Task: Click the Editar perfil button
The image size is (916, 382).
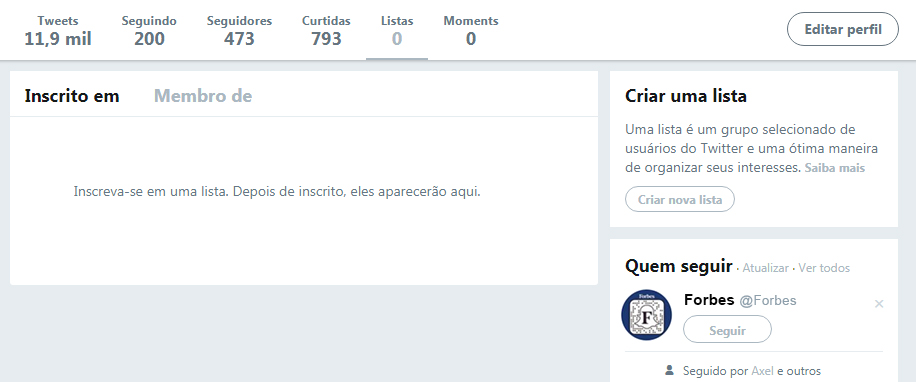Action: 843,29
